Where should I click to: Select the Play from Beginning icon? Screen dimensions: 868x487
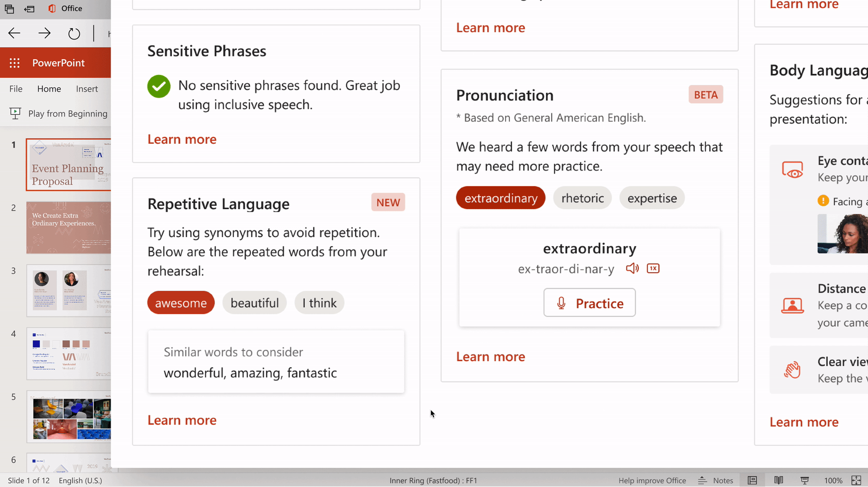(15, 113)
